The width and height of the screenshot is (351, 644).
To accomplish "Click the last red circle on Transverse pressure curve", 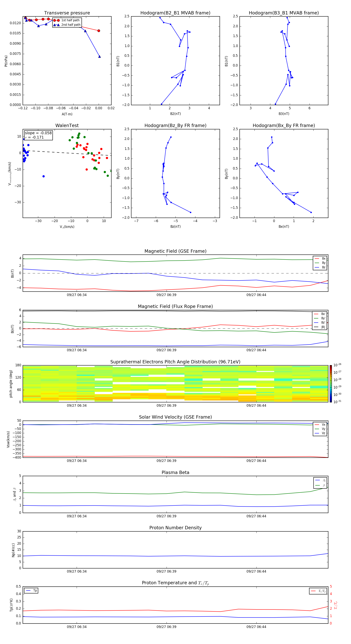I will tap(99, 31).
